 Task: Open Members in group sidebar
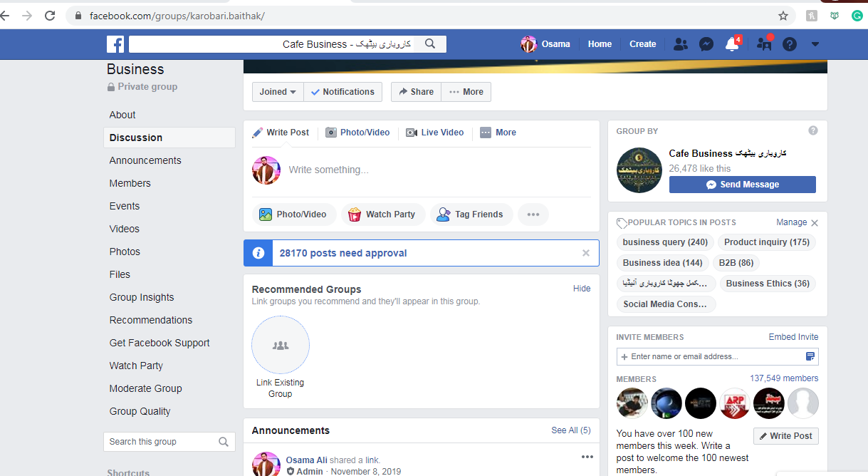[x=130, y=183]
